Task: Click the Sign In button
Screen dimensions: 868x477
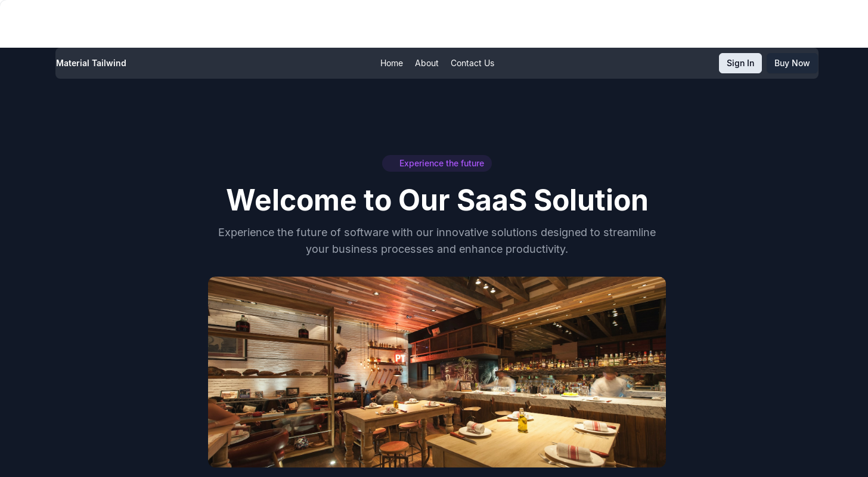Action: click(740, 63)
